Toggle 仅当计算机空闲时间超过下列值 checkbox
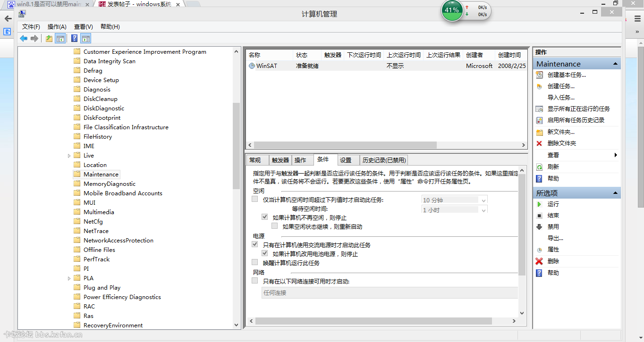Image resolution: width=644 pixels, height=342 pixels. point(255,199)
